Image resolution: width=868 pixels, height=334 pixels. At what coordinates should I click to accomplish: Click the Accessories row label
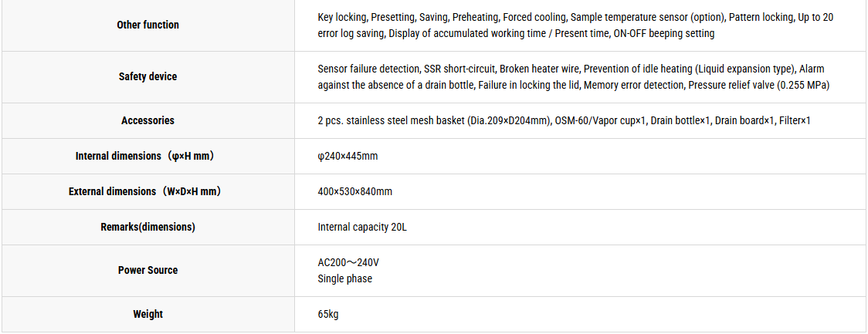coord(147,120)
